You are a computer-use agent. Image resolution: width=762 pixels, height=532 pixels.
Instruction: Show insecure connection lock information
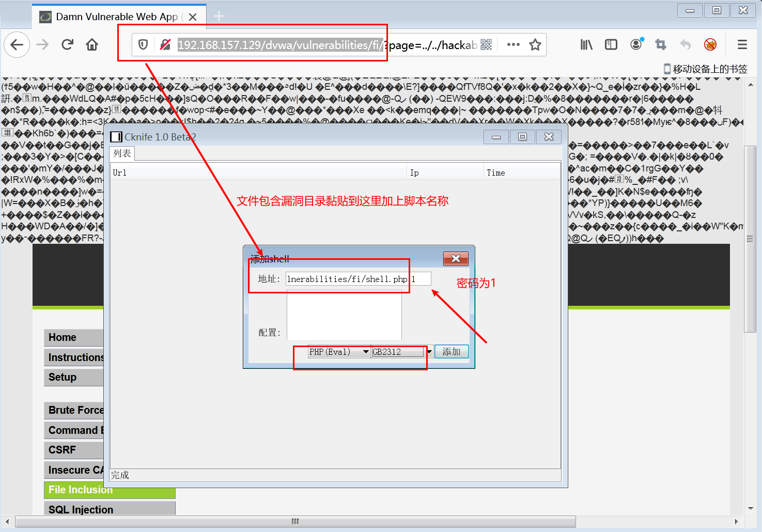[x=165, y=45]
